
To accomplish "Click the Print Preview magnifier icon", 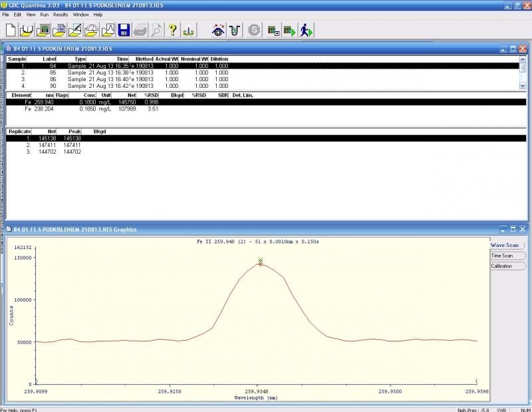I will click(x=156, y=30).
